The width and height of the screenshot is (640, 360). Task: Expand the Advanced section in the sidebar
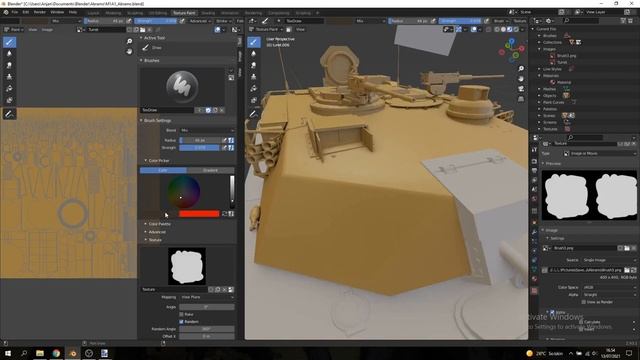(146, 232)
